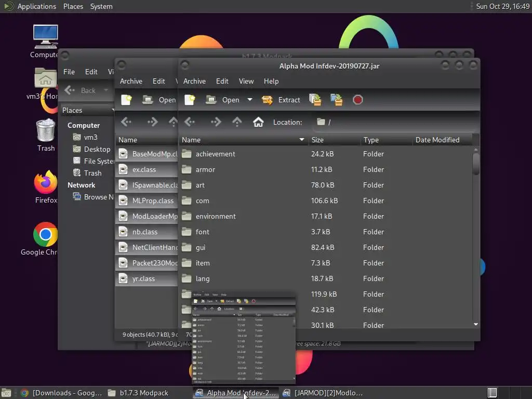Click scrollbar down arrow in file list
The height and width of the screenshot is (399, 532).
pyautogui.click(x=476, y=325)
